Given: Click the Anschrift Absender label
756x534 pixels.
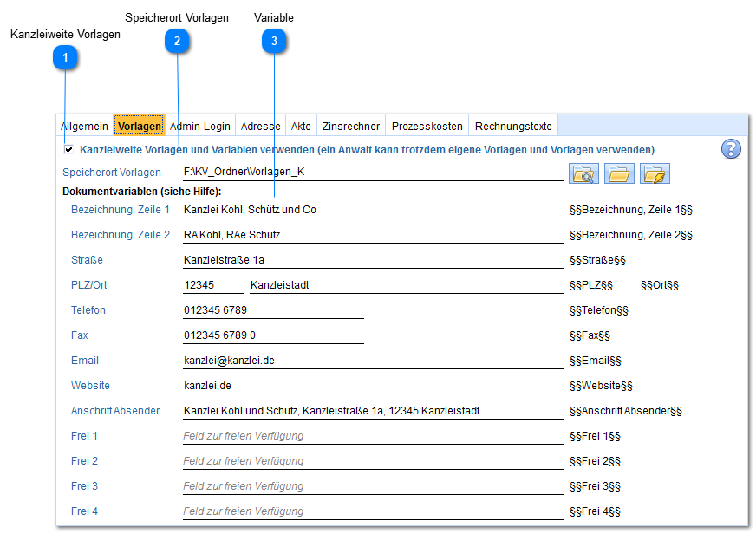Looking at the screenshot, I should (115, 411).
